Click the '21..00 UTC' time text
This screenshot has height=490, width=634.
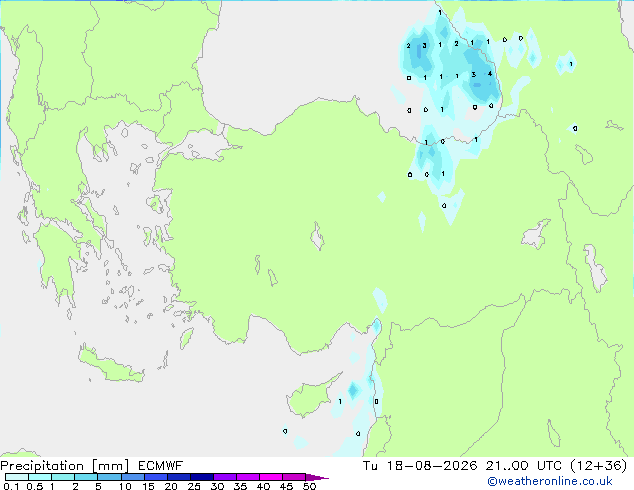(524, 466)
